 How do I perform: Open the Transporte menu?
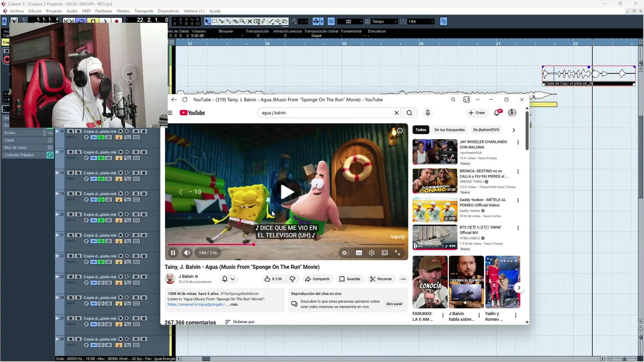click(x=144, y=11)
